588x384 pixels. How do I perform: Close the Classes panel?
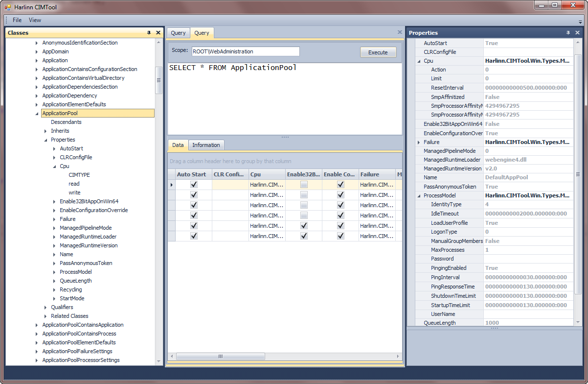(158, 33)
